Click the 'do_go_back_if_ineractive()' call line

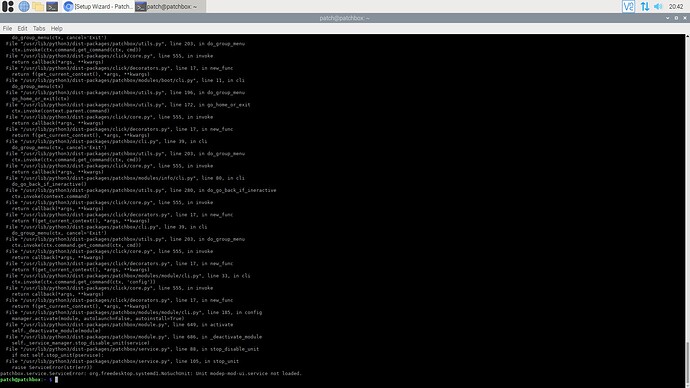coord(49,184)
